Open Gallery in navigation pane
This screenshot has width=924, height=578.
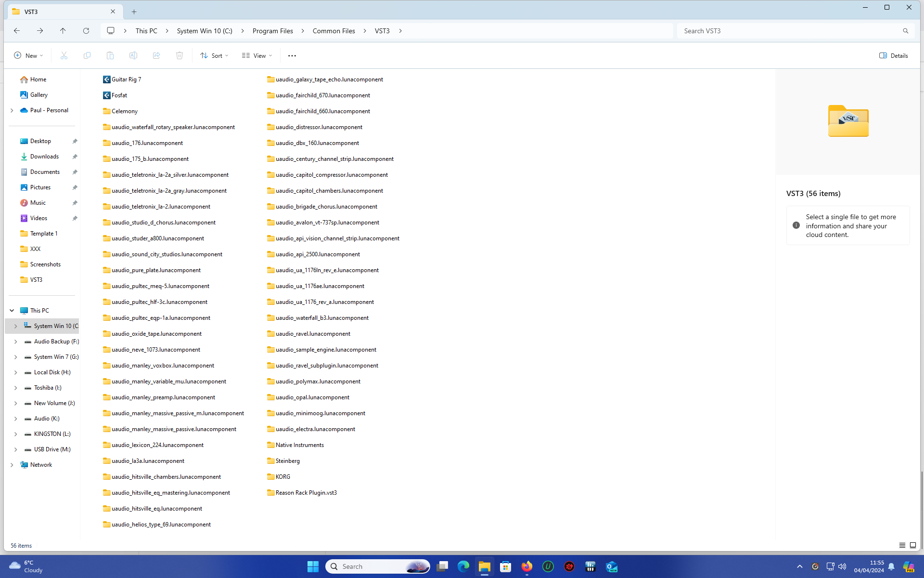[x=39, y=95]
